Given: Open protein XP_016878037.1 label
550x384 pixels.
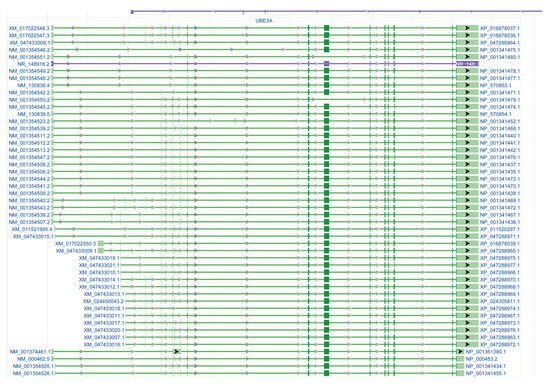Looking at the screenshot, I should point(500,28).
